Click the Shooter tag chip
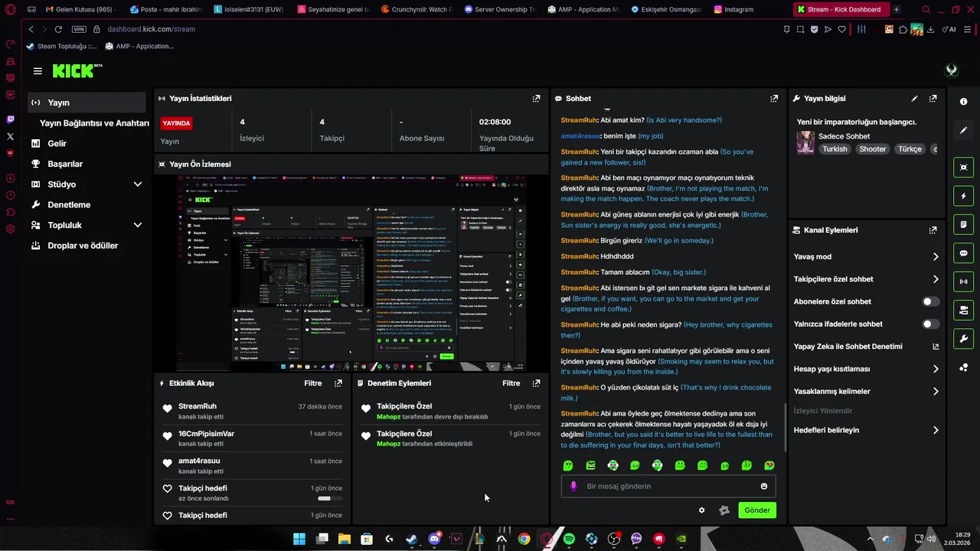Viewport: 980px width, 551px height. click(872, 149)
